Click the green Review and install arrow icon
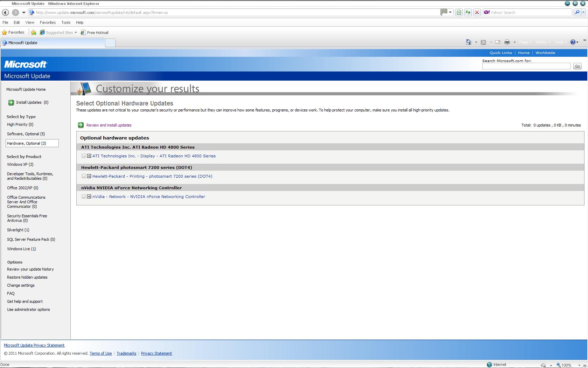 pos(81,125)
